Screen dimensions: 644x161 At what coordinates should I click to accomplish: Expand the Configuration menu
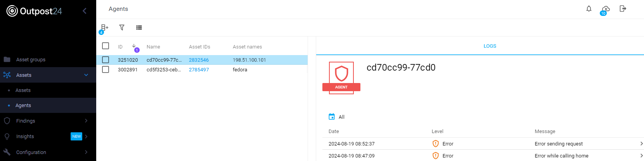(86, 152)
